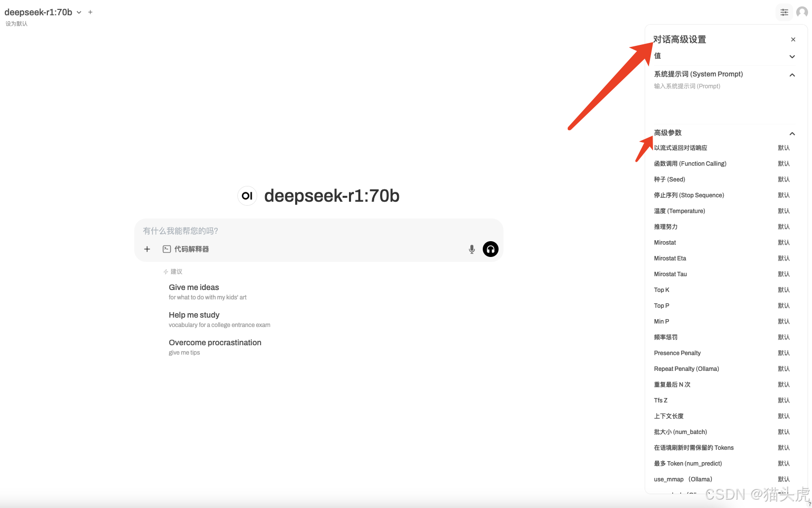The height and width of the screenshot is (508, 812).
Task: Select the Help me study suggestion
Action: coord(219,320)
